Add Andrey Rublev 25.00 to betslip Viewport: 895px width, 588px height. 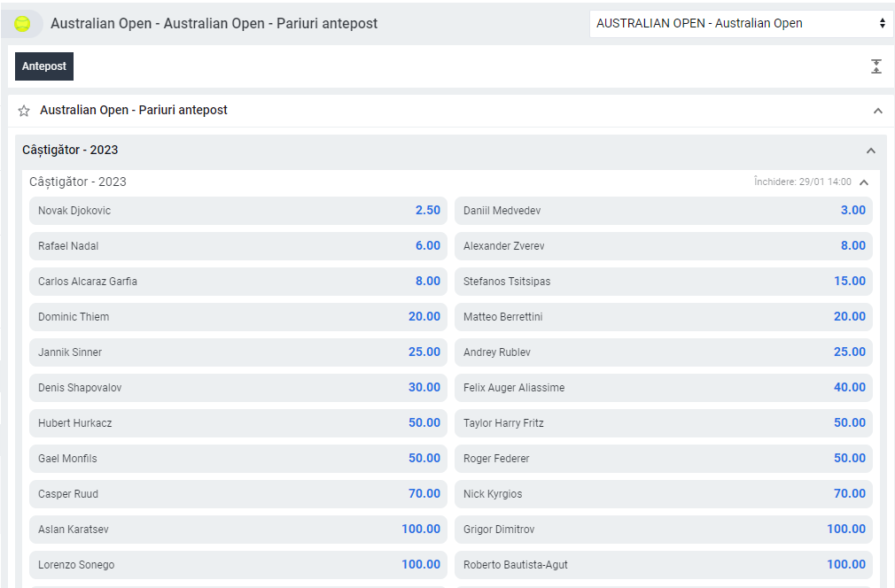tap(663, 352)
